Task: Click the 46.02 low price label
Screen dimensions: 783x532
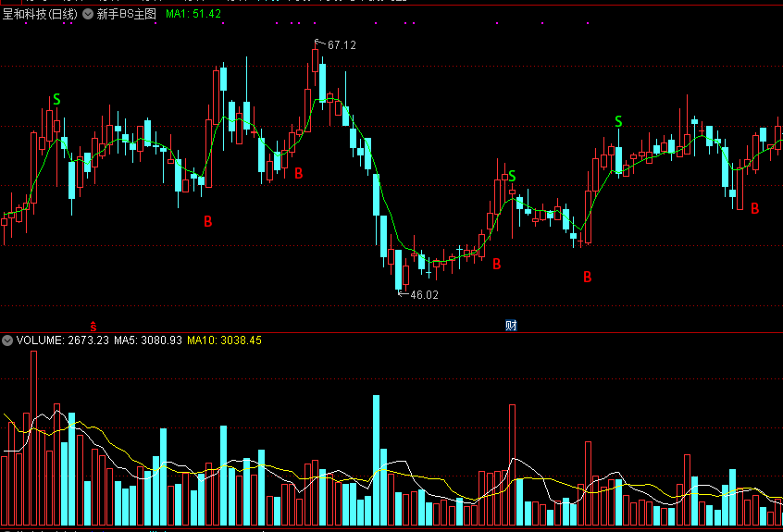Action: pyautogui.click(x=424, y=295)
